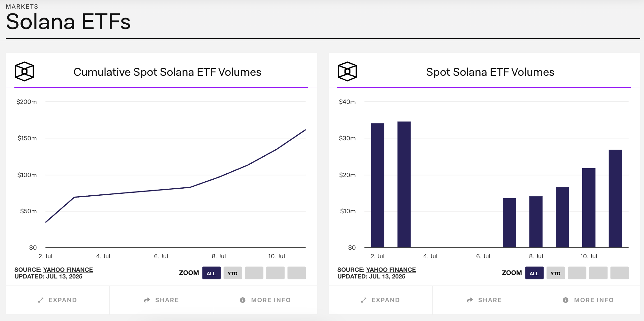Select ALL zoom on Spot Volumes chart
Screen dimensions: 644x321
(534, 273)
